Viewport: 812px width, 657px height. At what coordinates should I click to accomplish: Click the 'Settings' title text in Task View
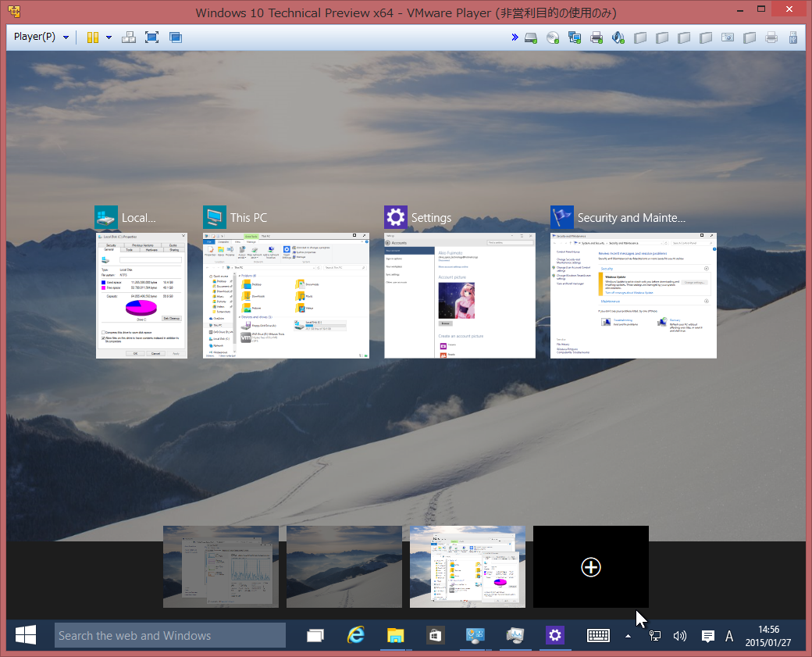pos(431,218)
